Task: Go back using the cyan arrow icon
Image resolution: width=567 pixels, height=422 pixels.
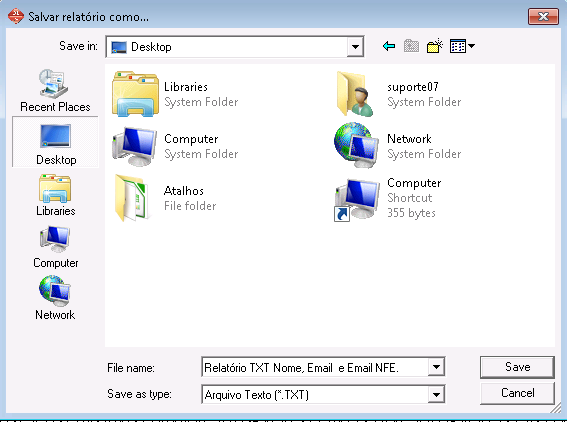Action: (x=389, y=46)
